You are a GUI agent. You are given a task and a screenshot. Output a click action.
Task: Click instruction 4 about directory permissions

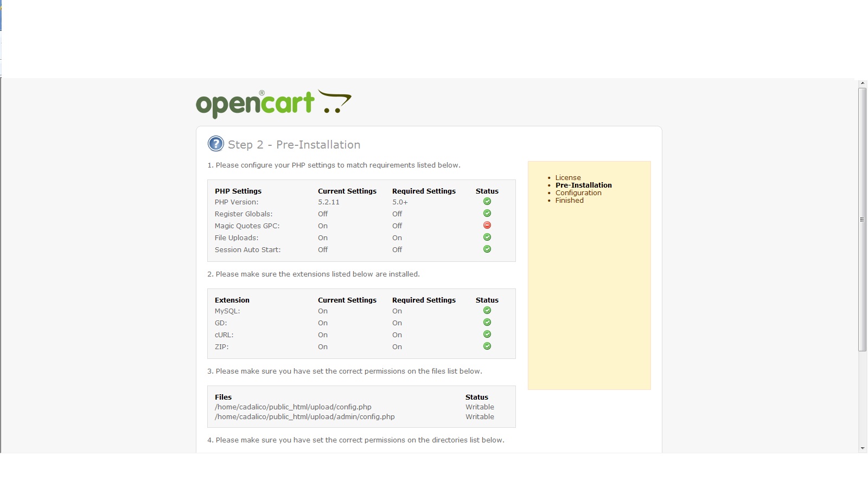(356, 440)
